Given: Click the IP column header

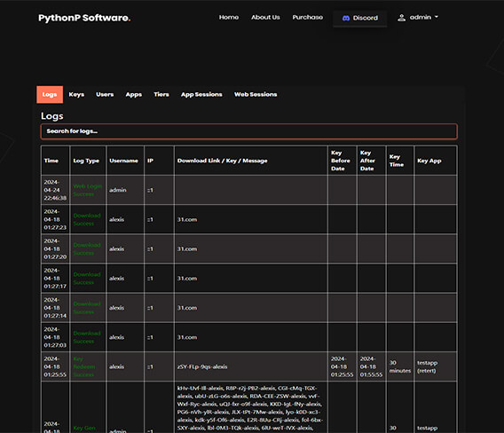Looking at the screenshot, I should click(x=150, y=161).
